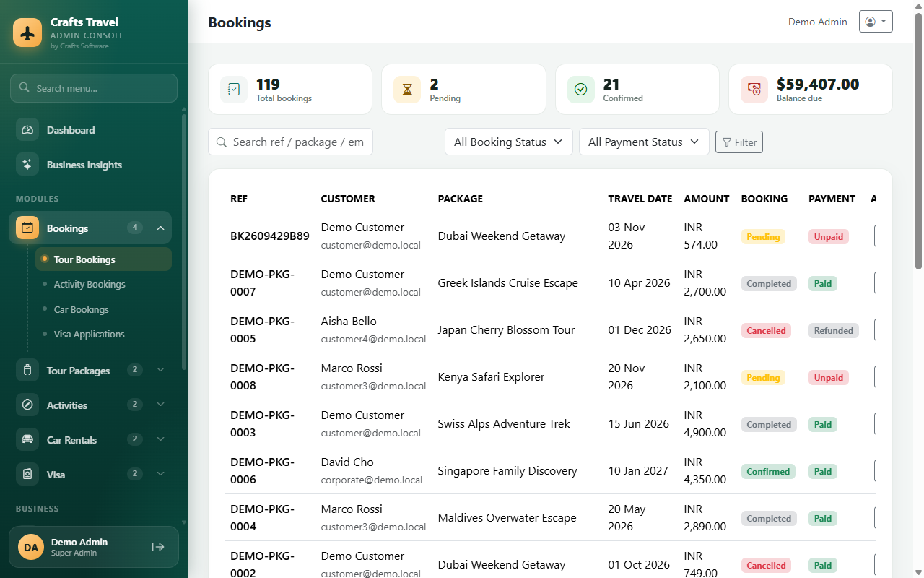Click the Confirmed checkmark circle icon
The height and width of the screenshot is (578, 924).
coord(580,90)
